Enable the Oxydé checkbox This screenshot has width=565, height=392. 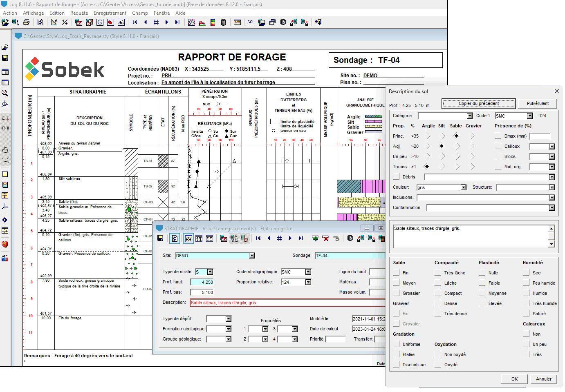pyautogui.click(x=438, y=365)
